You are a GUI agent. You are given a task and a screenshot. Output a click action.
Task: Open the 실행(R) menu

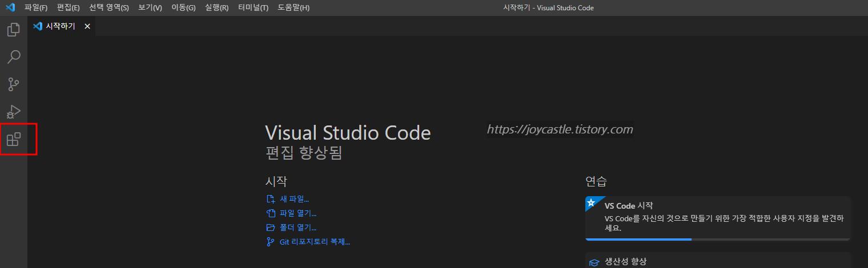coord(216,8)
